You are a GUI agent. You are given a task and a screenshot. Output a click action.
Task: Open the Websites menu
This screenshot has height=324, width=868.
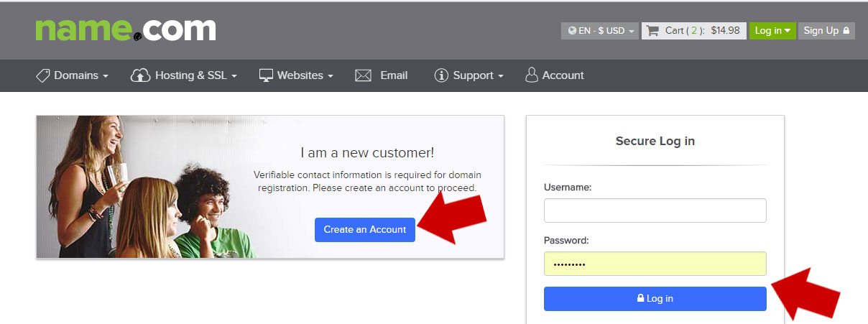(296, 75)
